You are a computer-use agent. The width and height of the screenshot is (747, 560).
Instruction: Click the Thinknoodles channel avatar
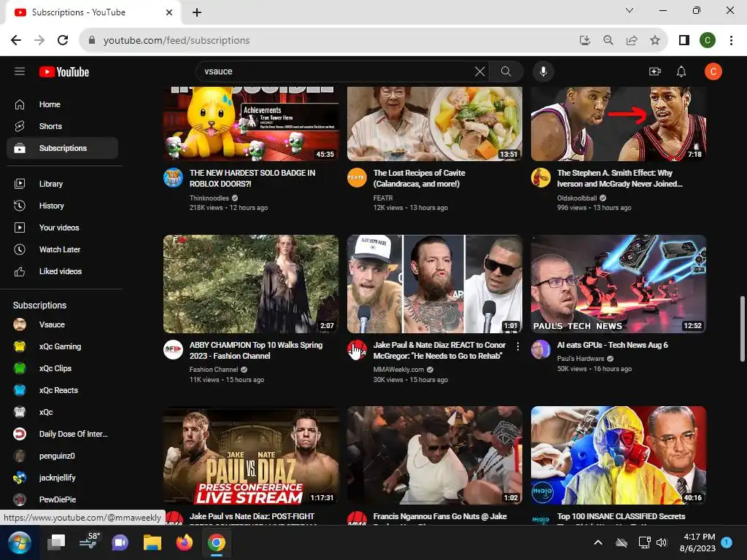pos(173,178)
